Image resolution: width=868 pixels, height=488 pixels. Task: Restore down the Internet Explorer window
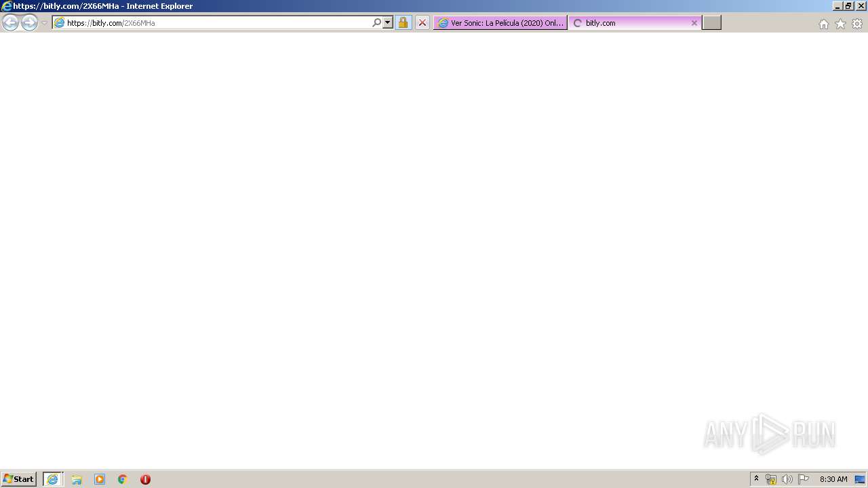point(848,6)
